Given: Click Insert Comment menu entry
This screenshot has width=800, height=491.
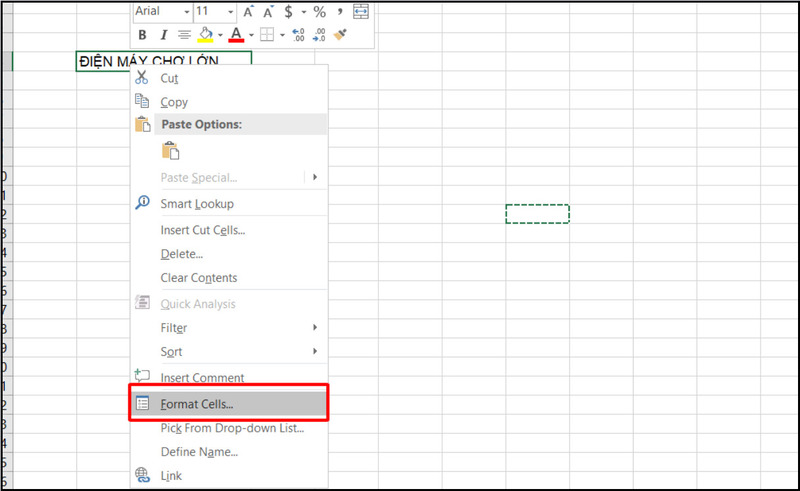Looking at the screenshot, I should coord(202,378).
